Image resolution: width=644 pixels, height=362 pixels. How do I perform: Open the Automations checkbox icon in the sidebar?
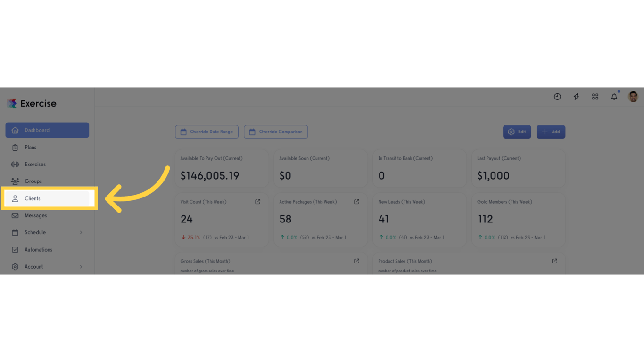pos(16,249)
